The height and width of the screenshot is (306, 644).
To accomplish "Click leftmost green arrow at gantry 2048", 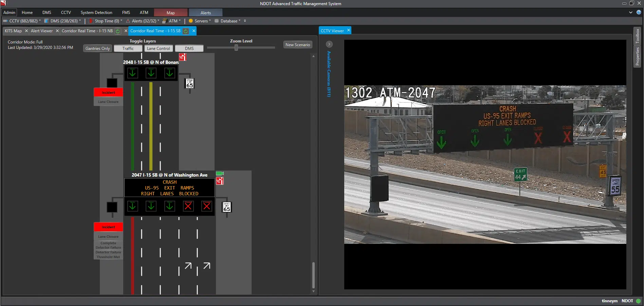I will 133,73.
